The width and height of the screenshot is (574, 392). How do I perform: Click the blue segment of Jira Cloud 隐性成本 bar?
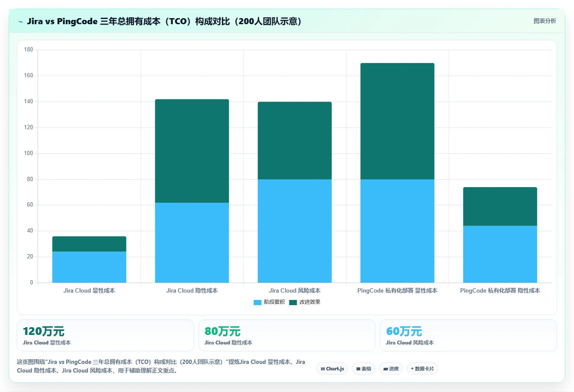click(x=192, y=242)
